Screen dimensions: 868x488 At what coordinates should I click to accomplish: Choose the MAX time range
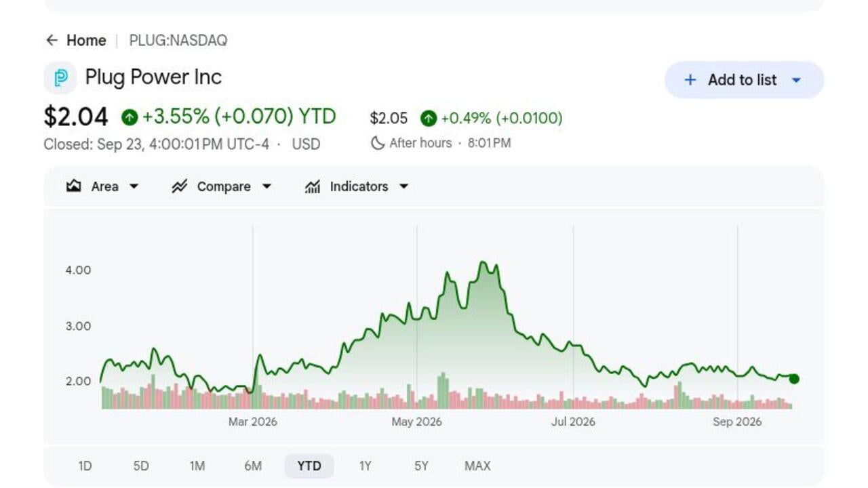click(477, 466)
